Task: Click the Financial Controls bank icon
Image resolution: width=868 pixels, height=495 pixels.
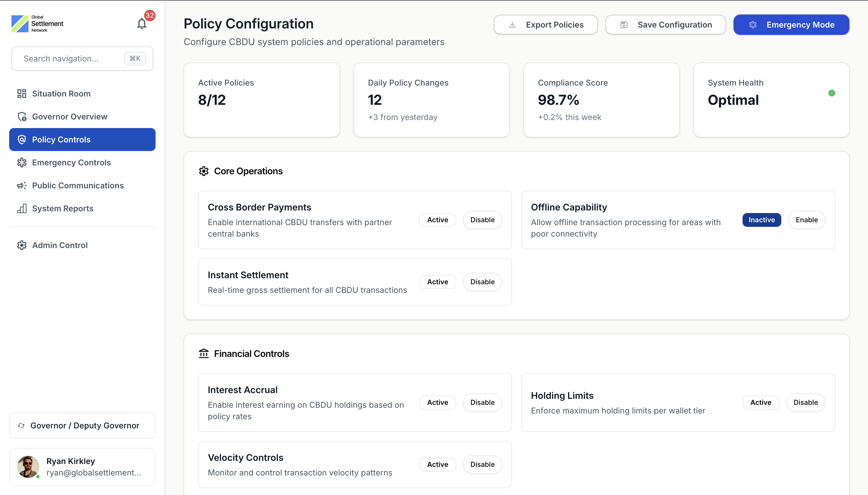Action: (204, 353)
